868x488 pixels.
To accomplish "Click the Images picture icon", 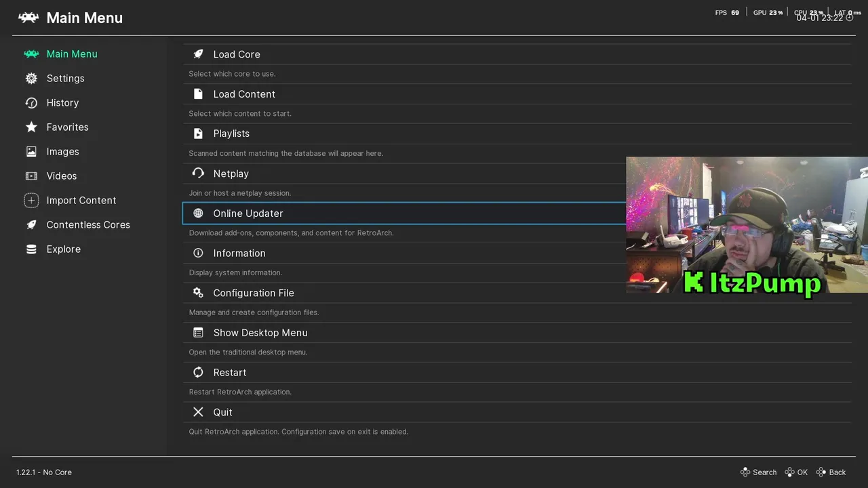I will click(31, 152).
